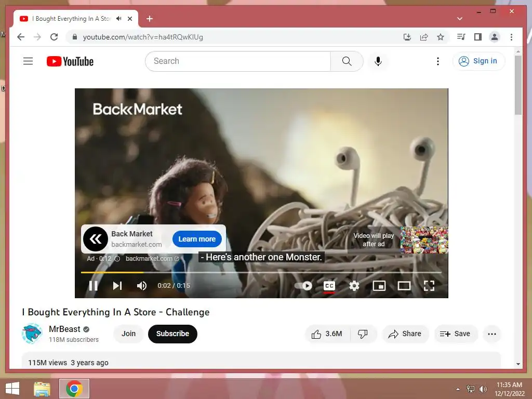Install app icon in address bar
Image resolution: width=532 pixels, height=399 pixels.
pyautogui.click(x=407, y=37)
